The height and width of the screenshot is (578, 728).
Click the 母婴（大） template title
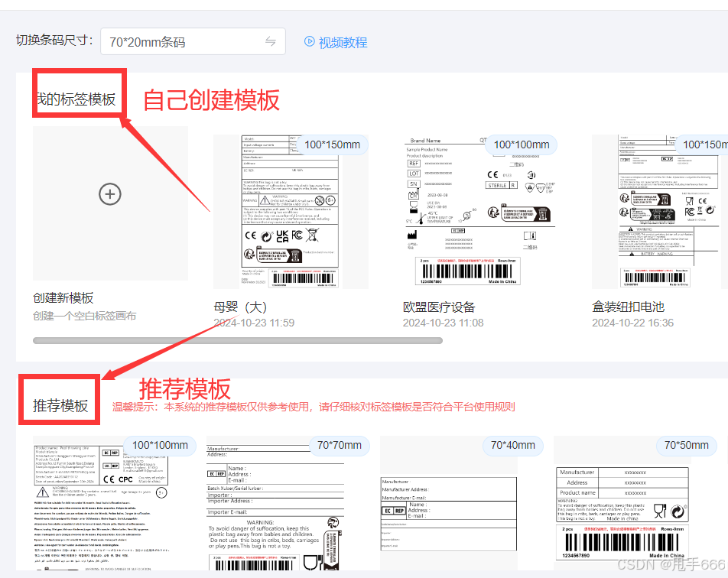point(240,307)
